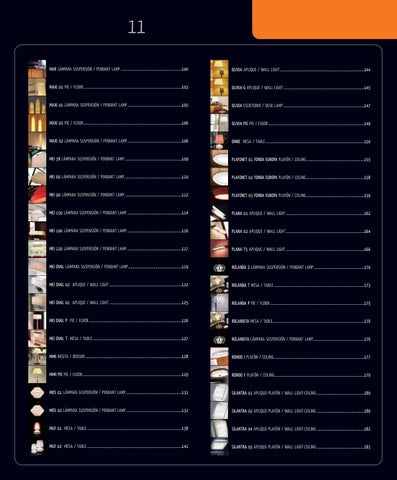Image resolution: width=397 pixels, height=480 pixels.
Task: Open the MUF 02 Mesa / Table entry
Action: [118, 446]
